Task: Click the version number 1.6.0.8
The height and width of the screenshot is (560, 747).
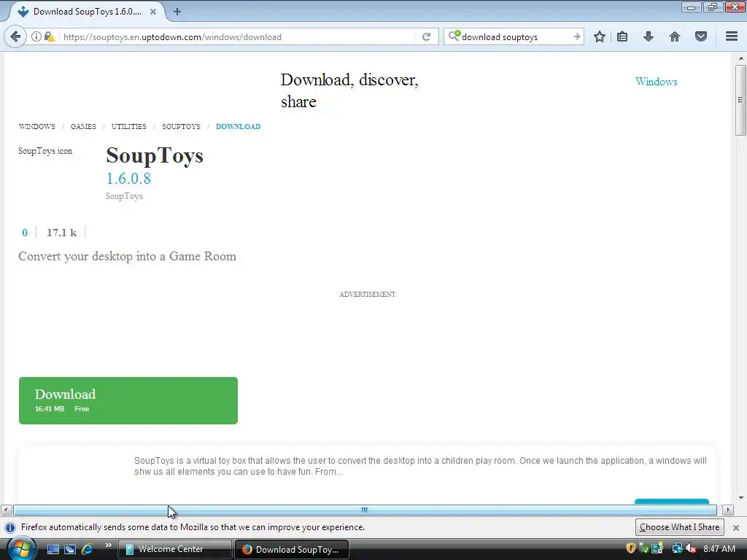Action: pos(128,179)
